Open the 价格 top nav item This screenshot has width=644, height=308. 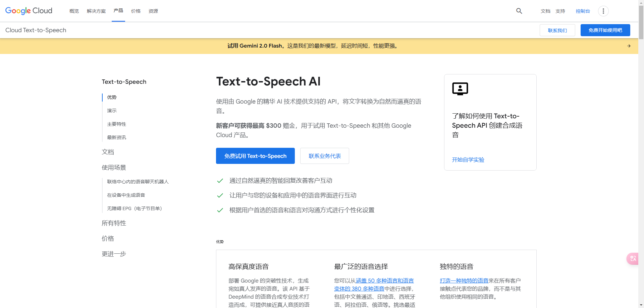tap(136, 11)
